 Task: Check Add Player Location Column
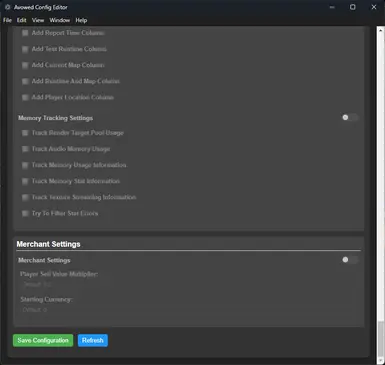pyautogui.click(x=25, y=97)
